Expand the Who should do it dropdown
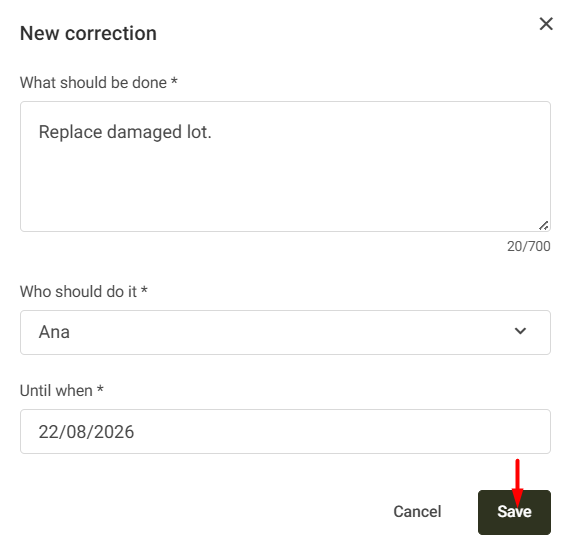The height and width of the screenshot is (554, 569). tap(285, 332)
